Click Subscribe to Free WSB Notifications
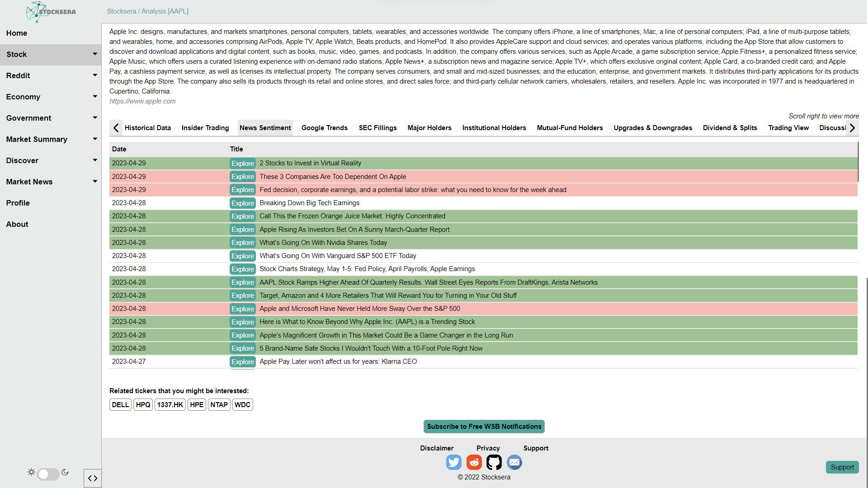This screenshot has height=488, width=868. tap(484, 427)
